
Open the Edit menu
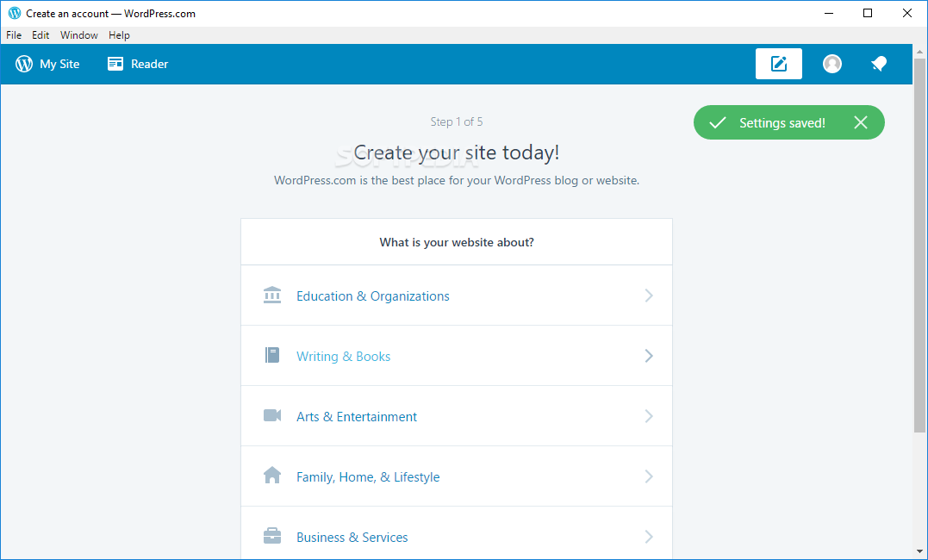(x=40, y=35)
